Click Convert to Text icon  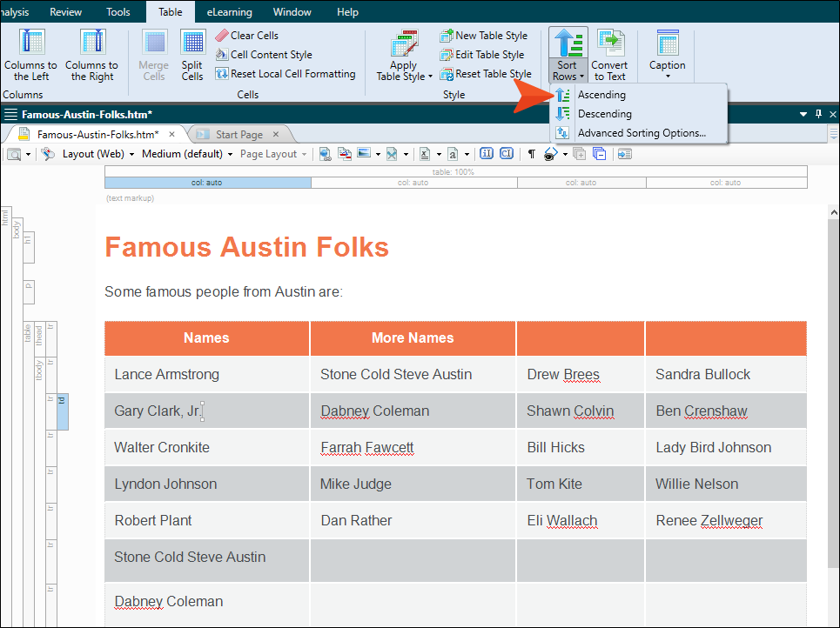tap(611, 43)
